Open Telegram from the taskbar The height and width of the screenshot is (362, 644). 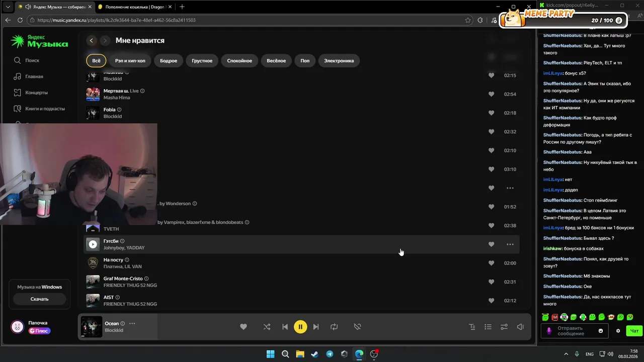(329, 354)
